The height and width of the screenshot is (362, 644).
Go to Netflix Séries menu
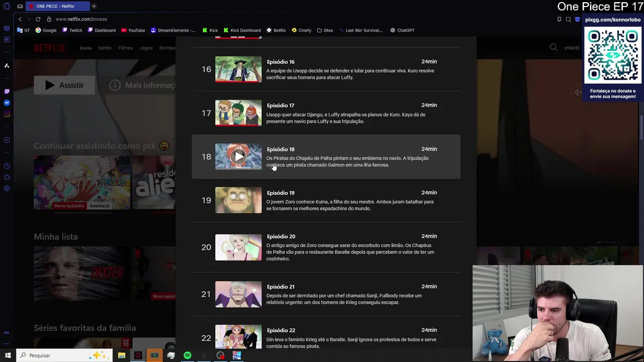(x=105, y=48)
